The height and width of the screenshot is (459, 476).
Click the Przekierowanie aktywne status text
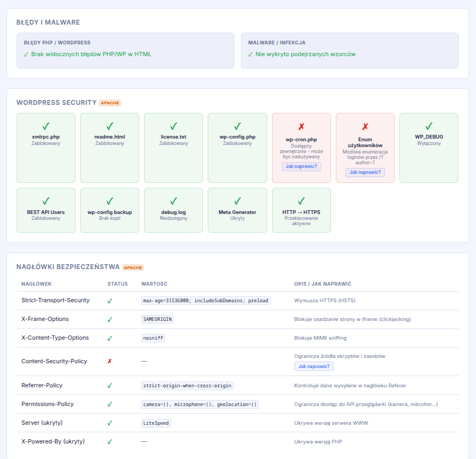click(301, 221)
